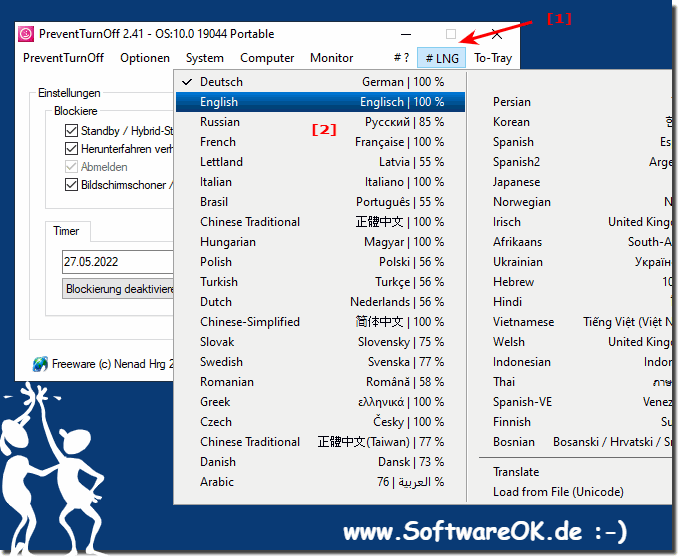Click the PreventTurnOff app icon in title bar
679x557 pixels.
point(26,34)
